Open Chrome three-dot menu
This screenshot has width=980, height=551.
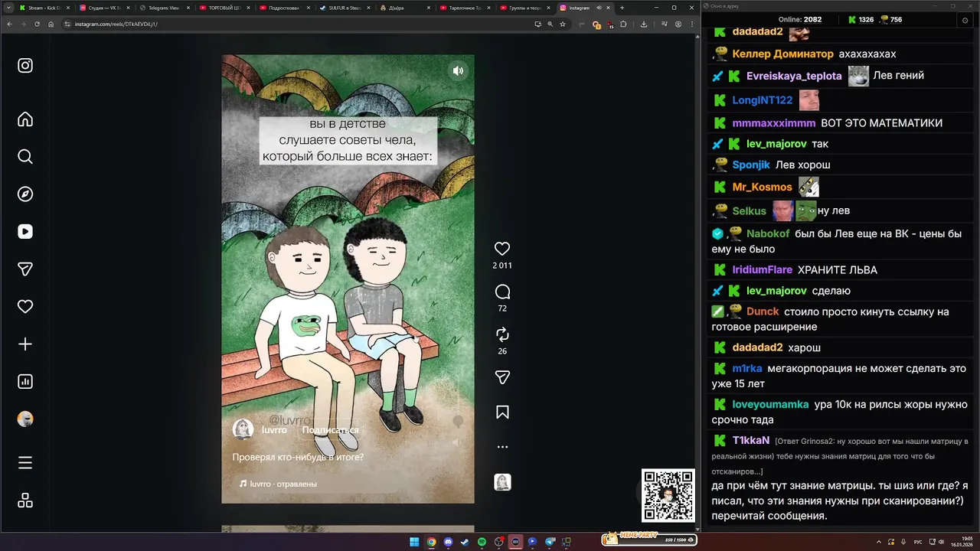coord(692,24)
